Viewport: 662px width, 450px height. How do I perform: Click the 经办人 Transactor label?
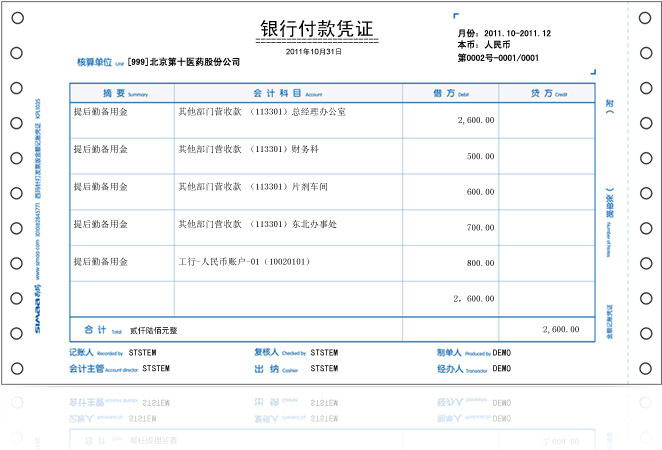(462, 369)
